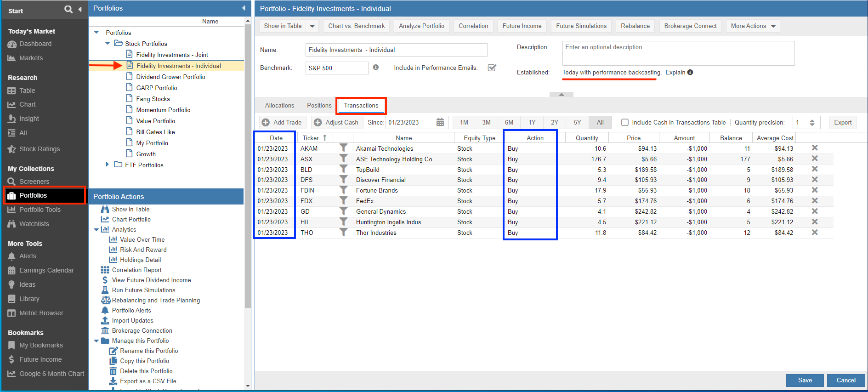
Task: Click Rebalance toolbar button
Action: pyautogui.click(x=635, y=26)
